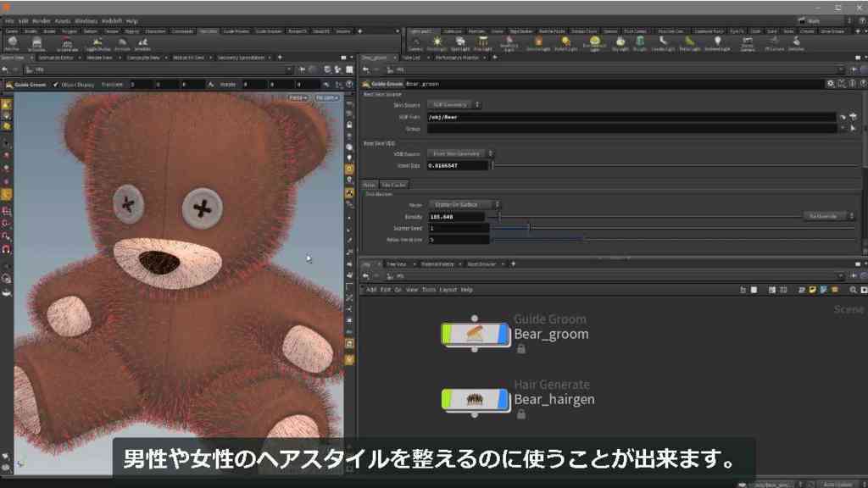Click the Area Light shelf tool
The height and width of the screenshot is (488, 868).
(482, 43)
